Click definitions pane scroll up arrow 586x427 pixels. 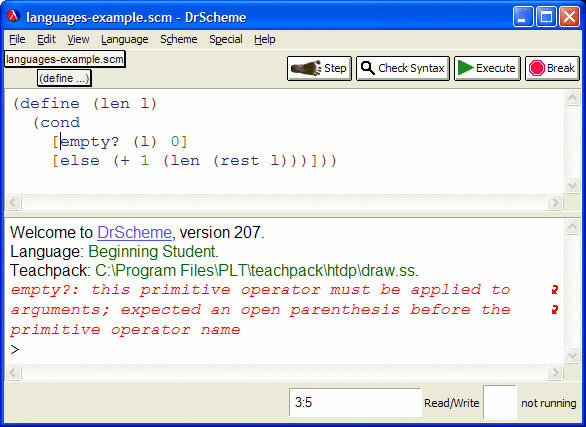point(572,98)
